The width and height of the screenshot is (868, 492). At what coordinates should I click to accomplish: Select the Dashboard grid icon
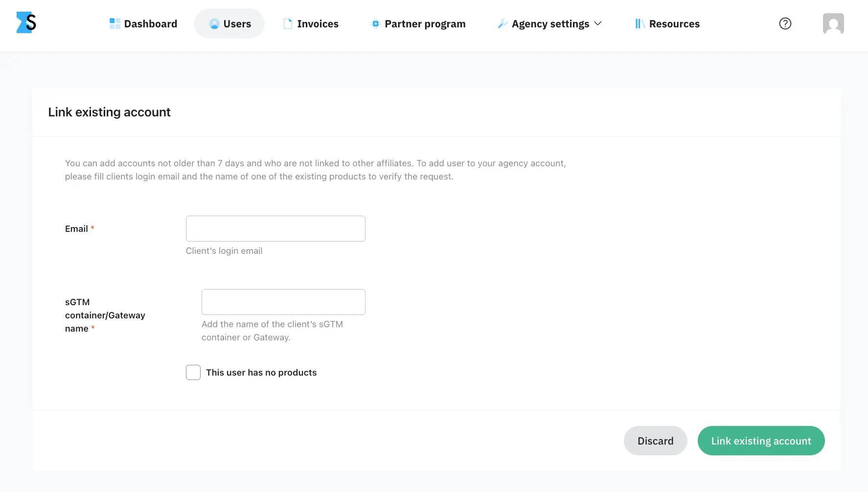114,23
